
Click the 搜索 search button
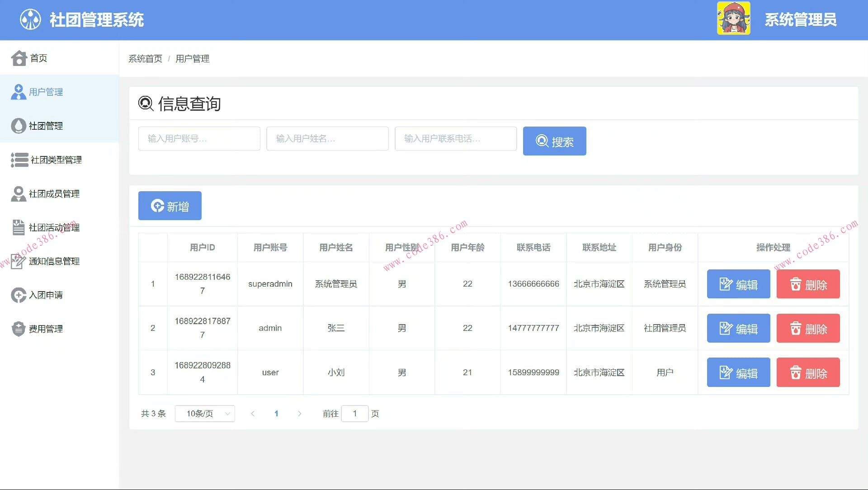coord(554,141)
